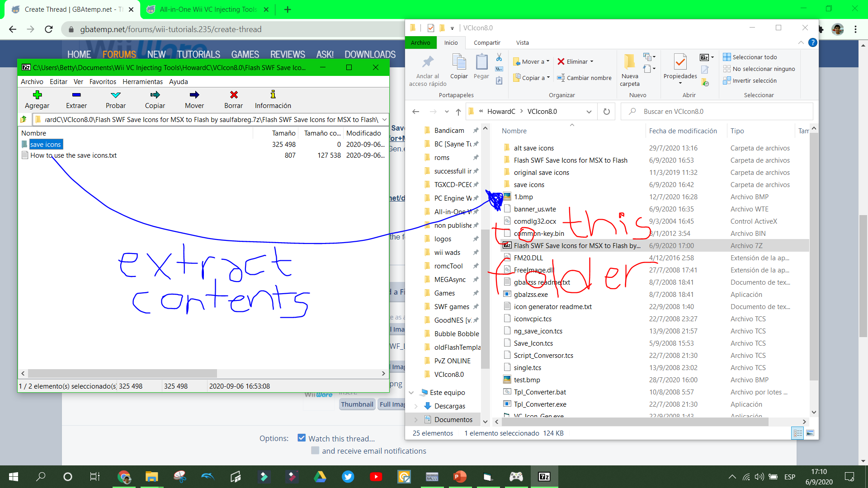Click the Chrome address bar URL

170,29
